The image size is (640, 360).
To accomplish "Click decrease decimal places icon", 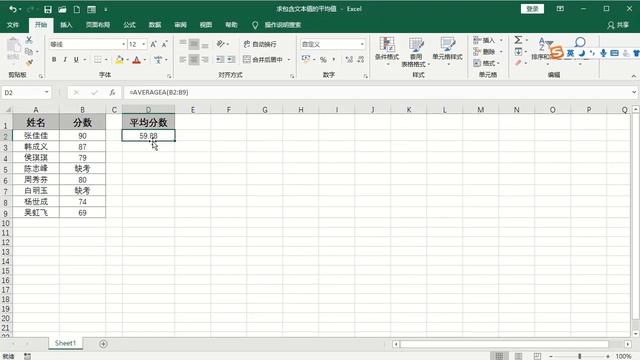I will point(360,60).
